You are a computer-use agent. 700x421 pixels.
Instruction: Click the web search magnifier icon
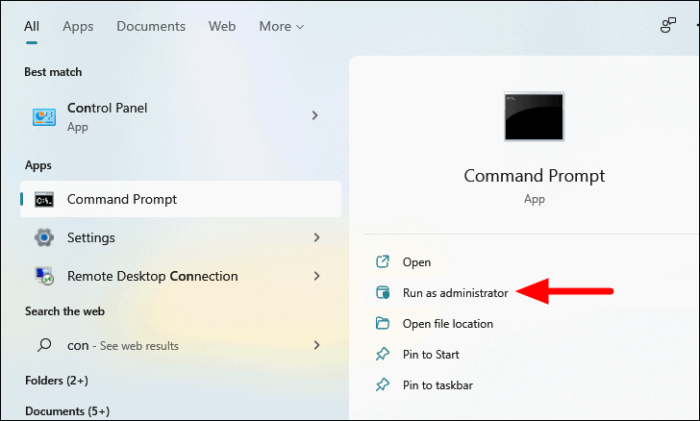coord(44,345)
